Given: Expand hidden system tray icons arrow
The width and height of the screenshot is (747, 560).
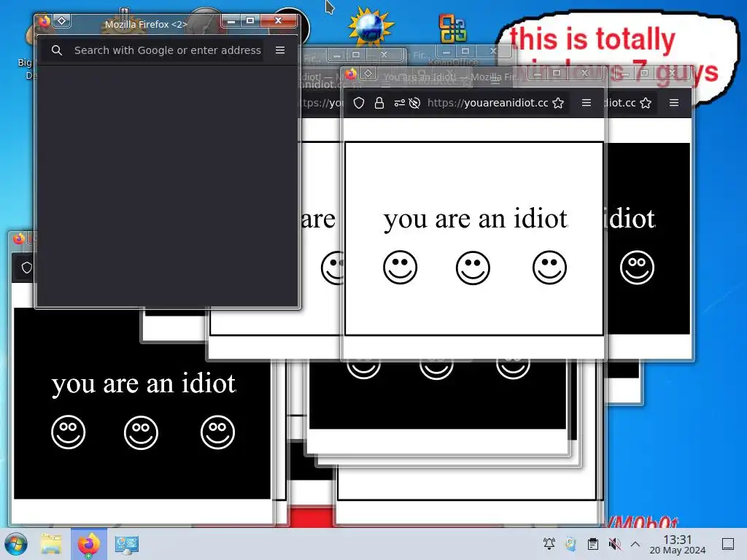Looking at the screenshot, I should pos(635,544).
